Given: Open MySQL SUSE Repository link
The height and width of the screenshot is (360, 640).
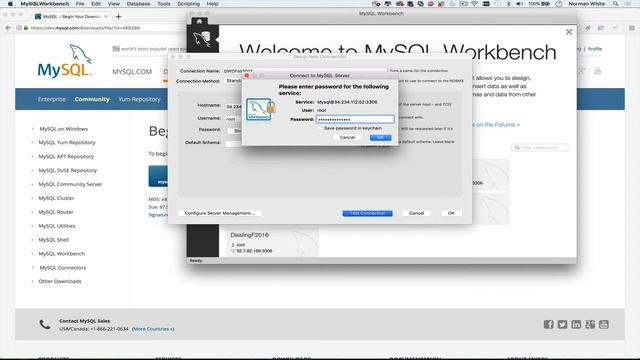Looking at the screenshot, I should click(68, 170).
